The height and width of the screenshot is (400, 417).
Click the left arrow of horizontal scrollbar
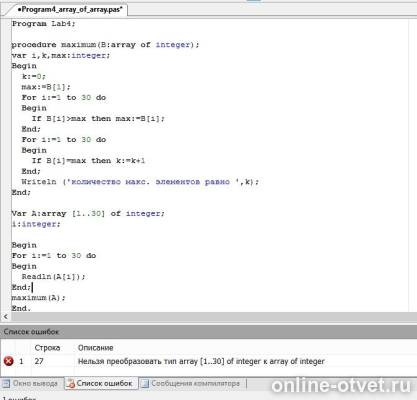[x=5, y=316]
